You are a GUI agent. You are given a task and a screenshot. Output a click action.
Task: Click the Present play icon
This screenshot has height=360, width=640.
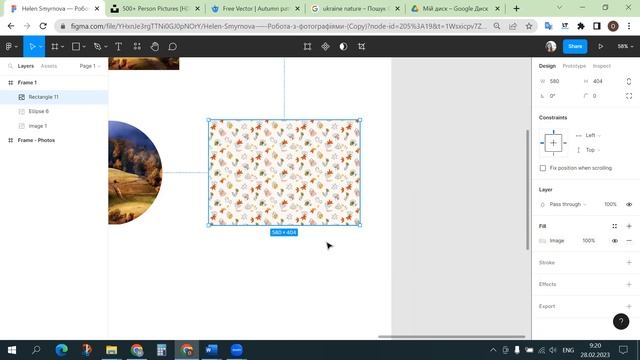(x=601, y=47)
